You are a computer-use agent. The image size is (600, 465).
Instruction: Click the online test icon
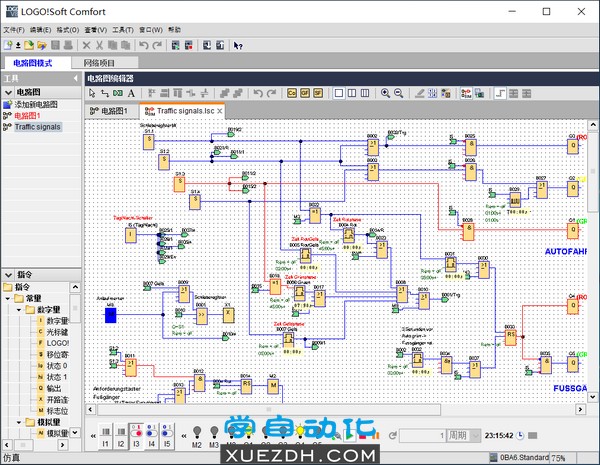[x=479, y=93]
